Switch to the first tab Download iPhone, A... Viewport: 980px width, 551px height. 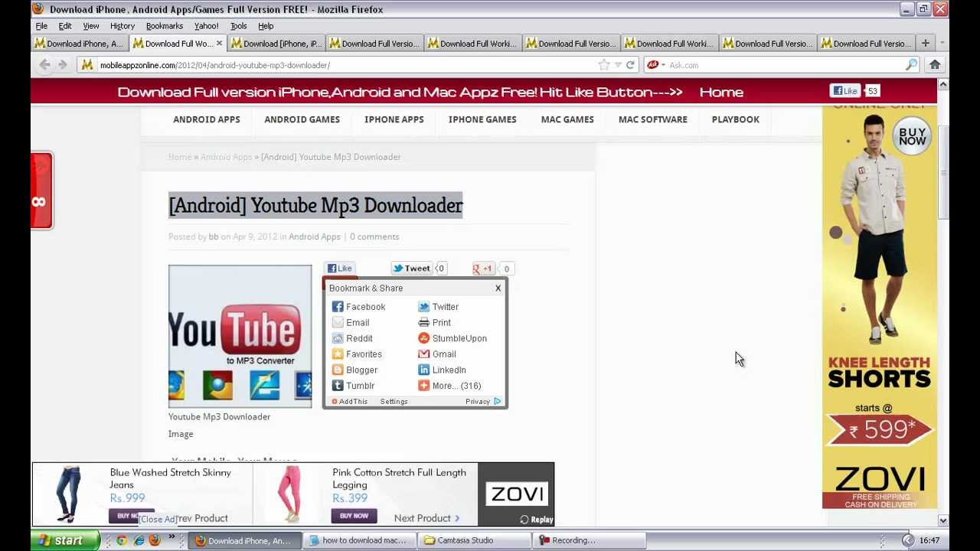point(79,44)
